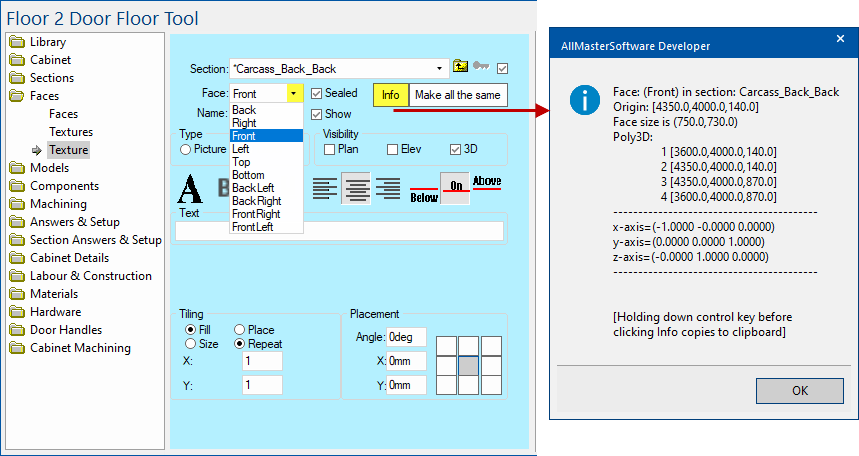Select the Faces sub-item under Faces

click(x=64, y=114)
